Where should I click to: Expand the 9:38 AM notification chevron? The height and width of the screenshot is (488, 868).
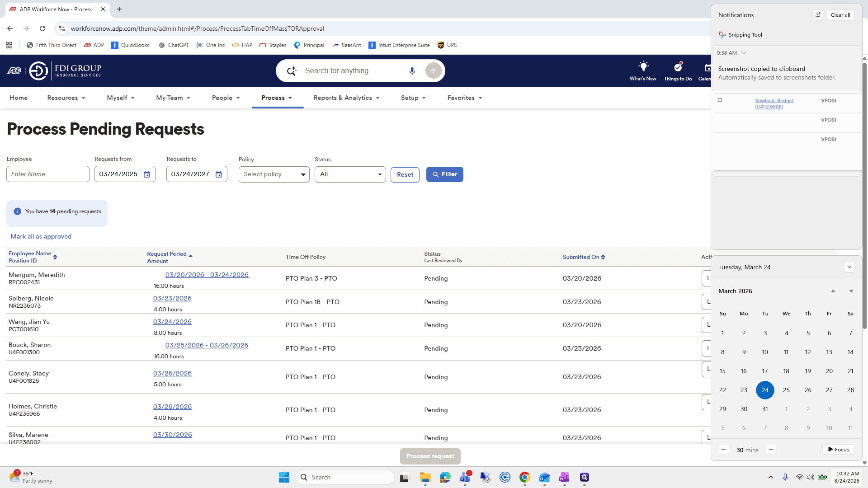point(744,53)
